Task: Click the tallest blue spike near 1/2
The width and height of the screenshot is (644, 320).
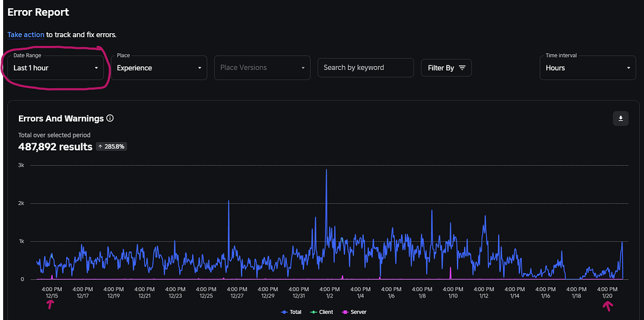Action: [x=327, y=170]
